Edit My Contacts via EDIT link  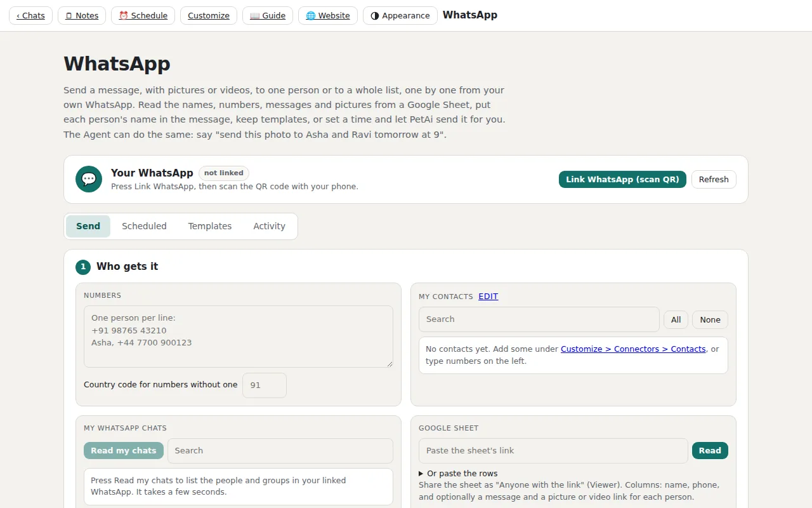tap(488, 297)
